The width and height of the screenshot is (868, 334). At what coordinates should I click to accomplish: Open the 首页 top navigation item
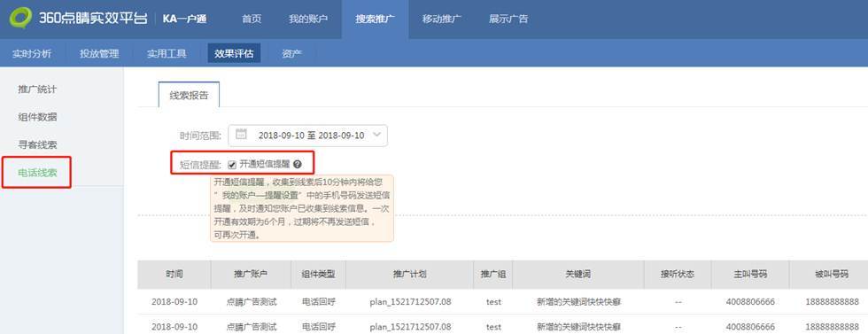click(252, 19)
